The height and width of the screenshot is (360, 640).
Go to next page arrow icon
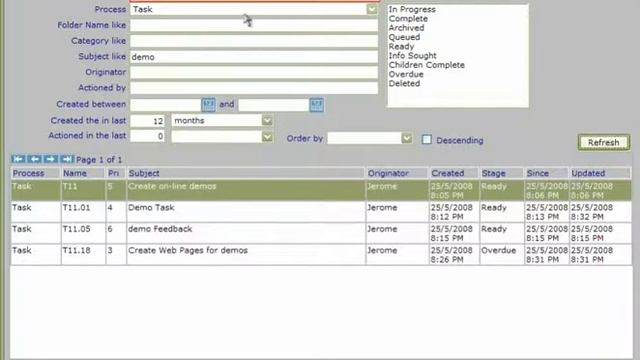[51, 159]
